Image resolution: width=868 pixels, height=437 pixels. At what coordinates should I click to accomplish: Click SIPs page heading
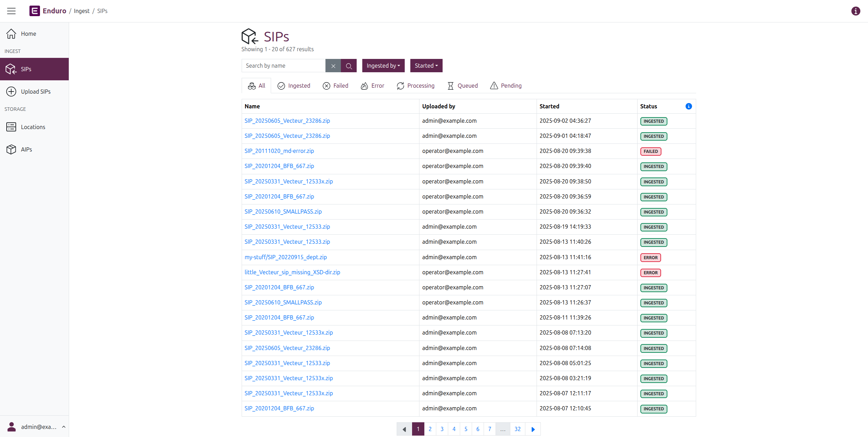coord(276,36)
